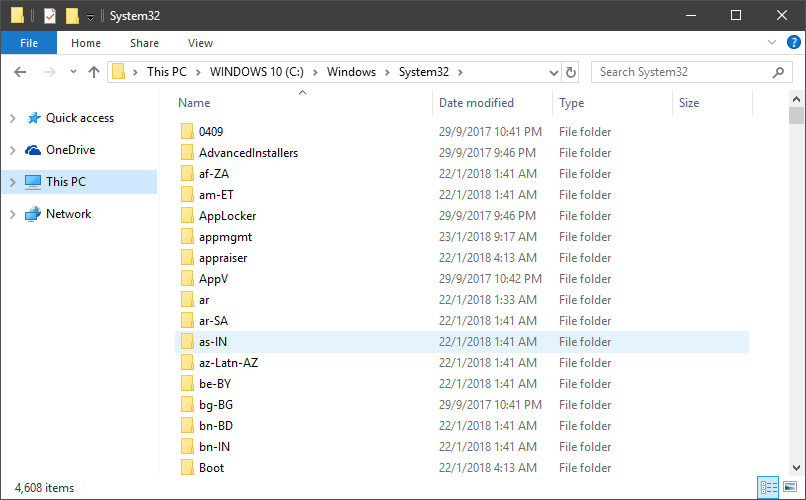The height and width of the screenshot is (500, 806).
Task: Click WINDOWS 10 (C:) in the address path
Action: pyautogui.click(x=257, y=72)
